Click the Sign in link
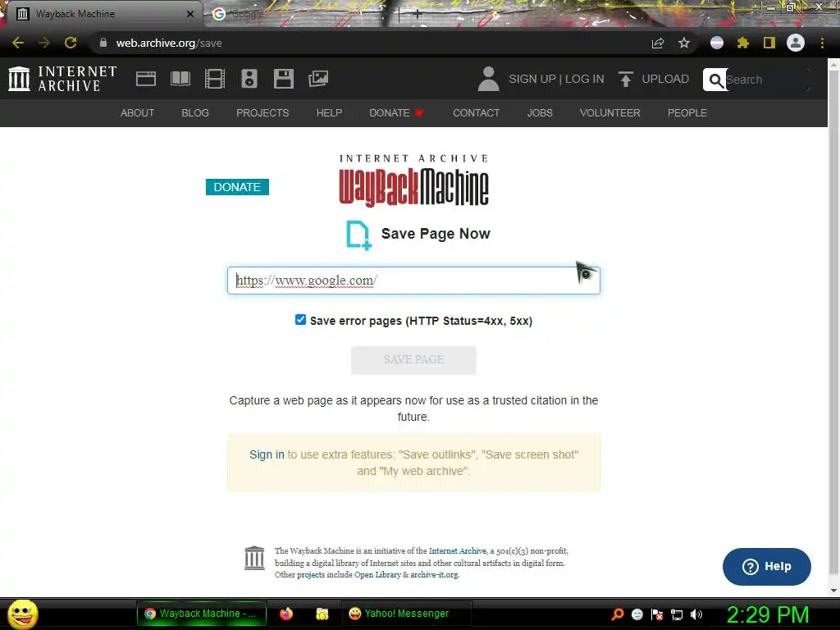This screenshot has width=840, height=630. [267, 454]
